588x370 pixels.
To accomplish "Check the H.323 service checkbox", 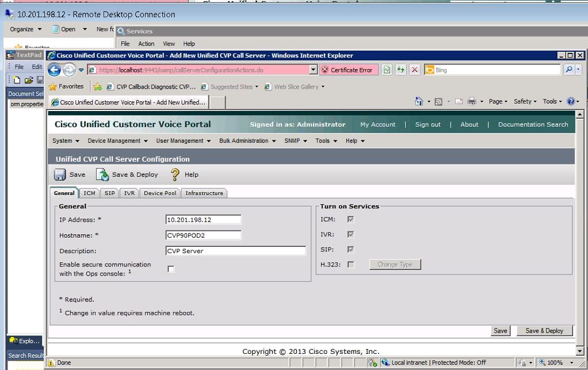I will pyautogui.click(x=351, y=264).
